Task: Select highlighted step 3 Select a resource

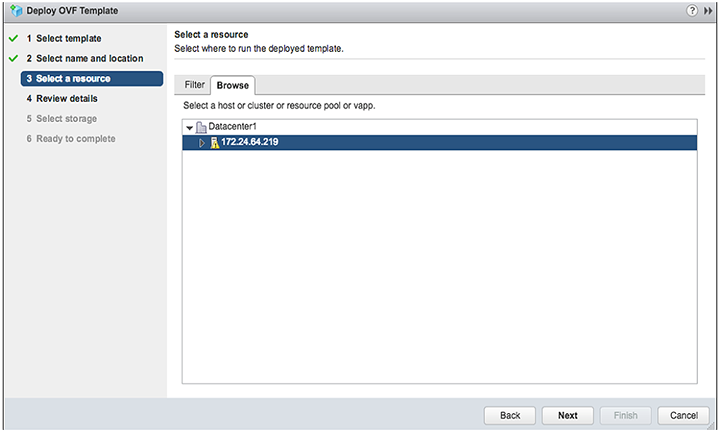Action: (x=92, y=79)
